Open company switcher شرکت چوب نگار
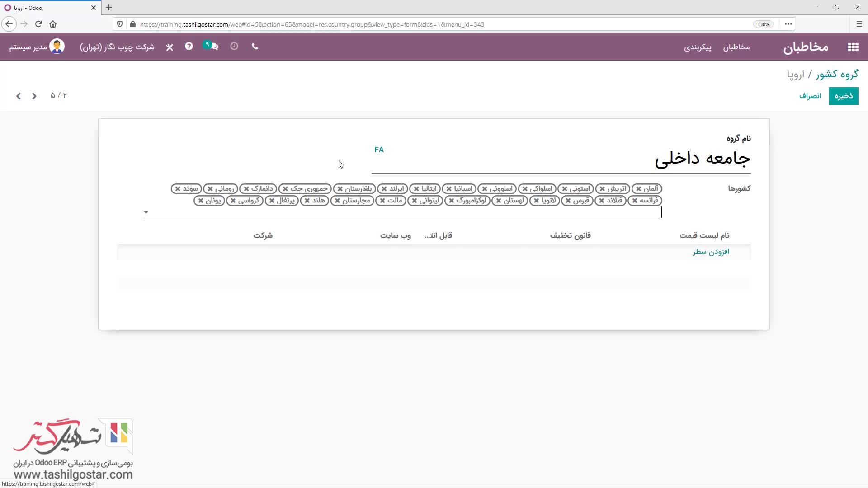This screenshot has width=868, height=488. click(x=117, y=47)
